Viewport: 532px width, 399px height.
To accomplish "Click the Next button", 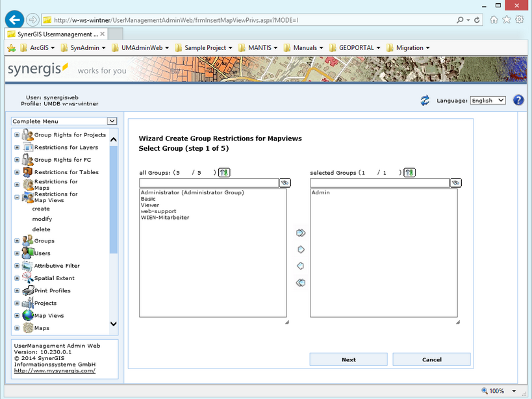I will pyautogui.click(x=348, y=359).
